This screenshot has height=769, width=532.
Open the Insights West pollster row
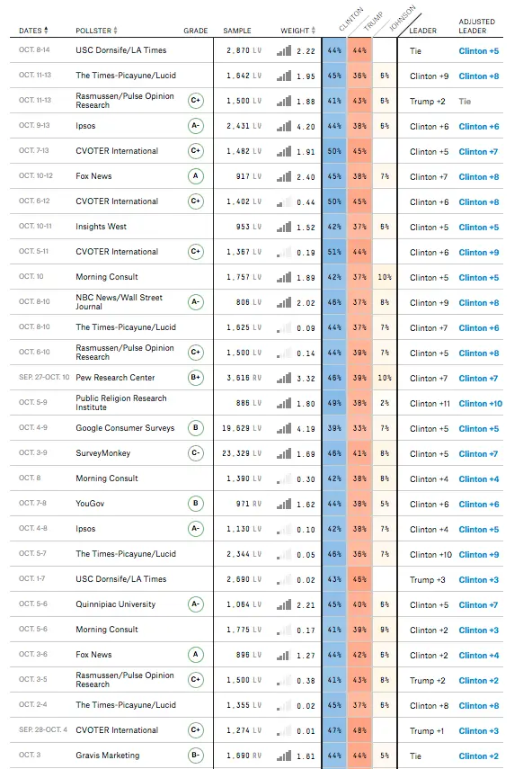point(256,227)
